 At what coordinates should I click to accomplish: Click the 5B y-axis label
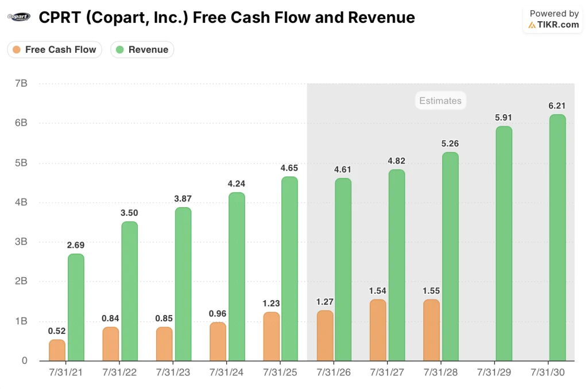(21, 162)
